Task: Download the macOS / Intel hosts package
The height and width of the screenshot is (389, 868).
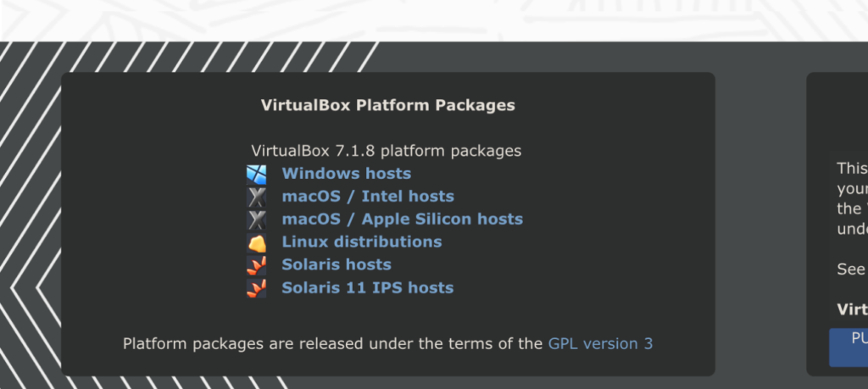Action: pyautogui.click(x=368, y=197)
